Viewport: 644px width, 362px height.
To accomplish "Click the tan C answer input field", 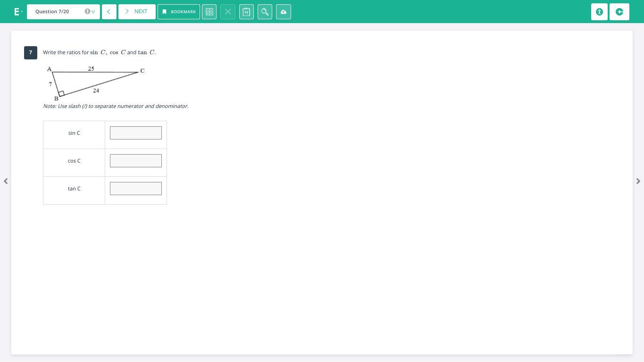I will pyautogui.click(x=136, y=189).
